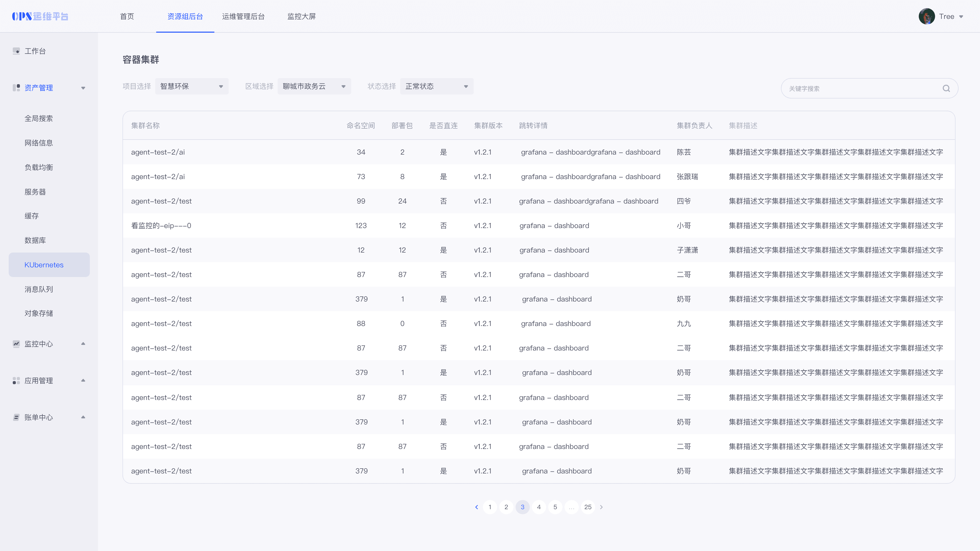The image size is (980, 551).
Task: Go to next page arrow
Action: coord(602,507)
